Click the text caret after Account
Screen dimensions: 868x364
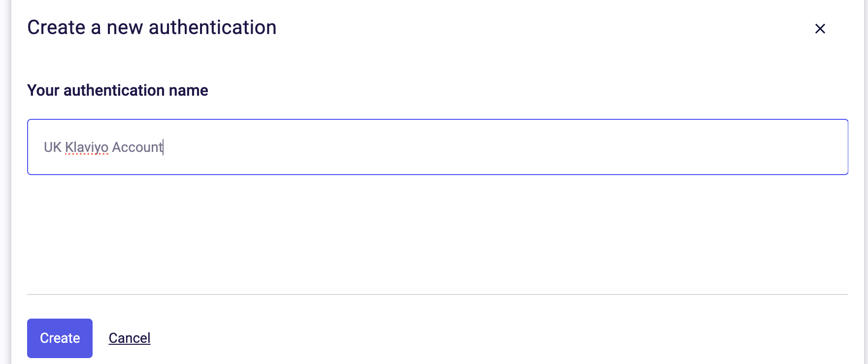click(163, 147)
